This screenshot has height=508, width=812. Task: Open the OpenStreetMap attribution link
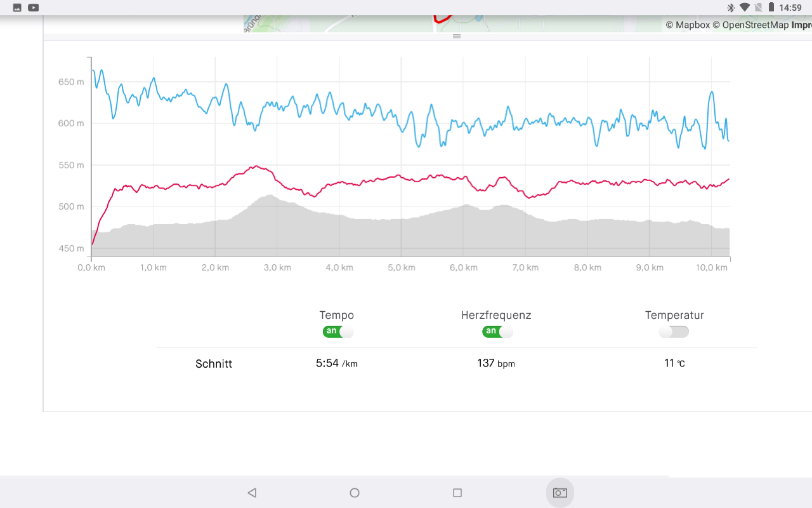point(750,25)
